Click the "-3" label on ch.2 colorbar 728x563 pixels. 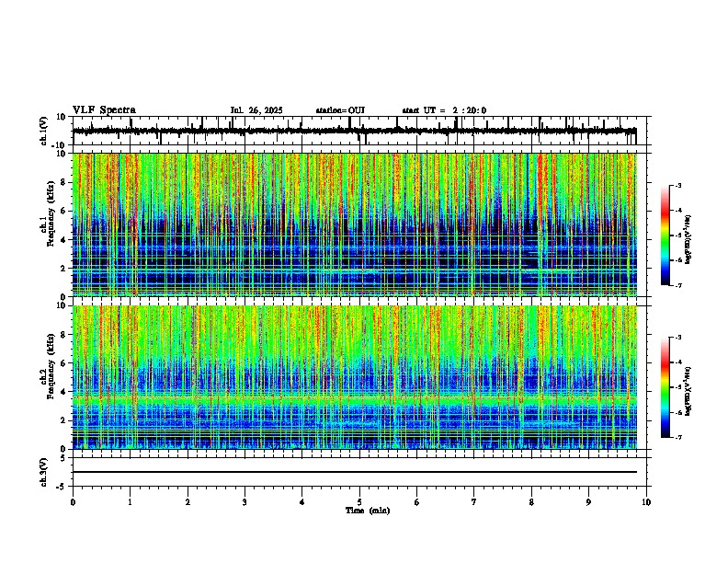pyautogui.click(x=677, y=338)
